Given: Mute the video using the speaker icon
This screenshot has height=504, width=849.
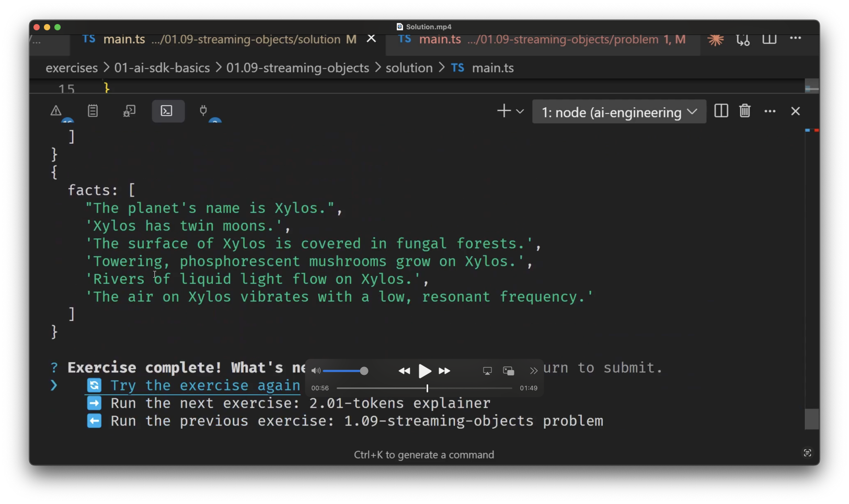Looking at the screenshot, I should (x=316, y=371).
